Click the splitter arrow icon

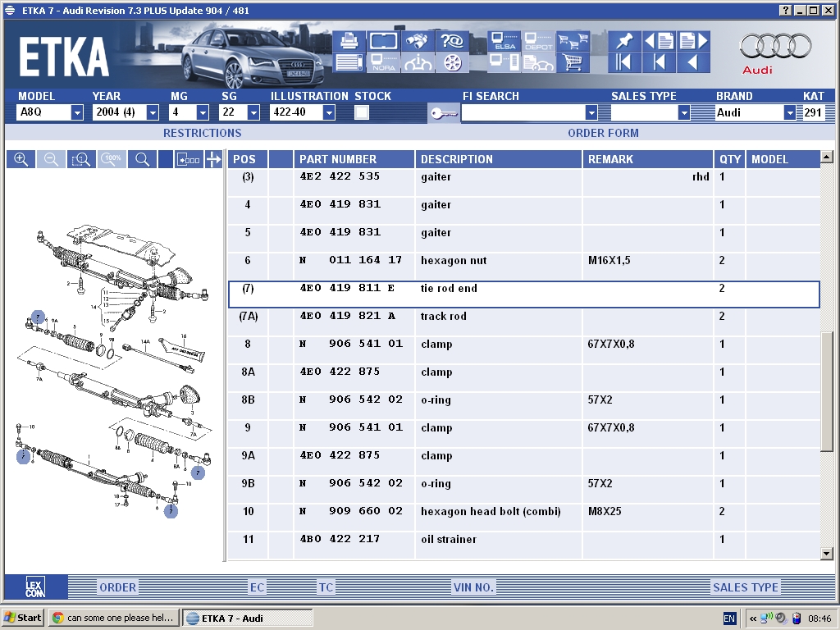pos(213,159)
